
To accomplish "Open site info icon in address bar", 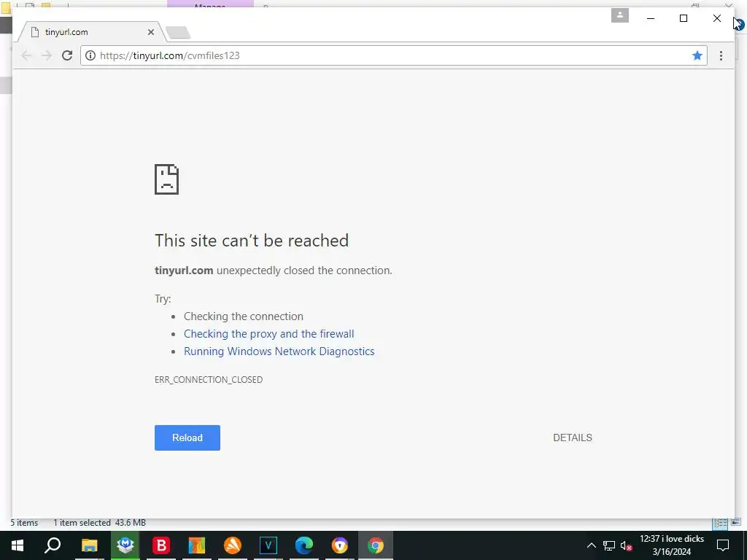I will [x=90, y=55].
